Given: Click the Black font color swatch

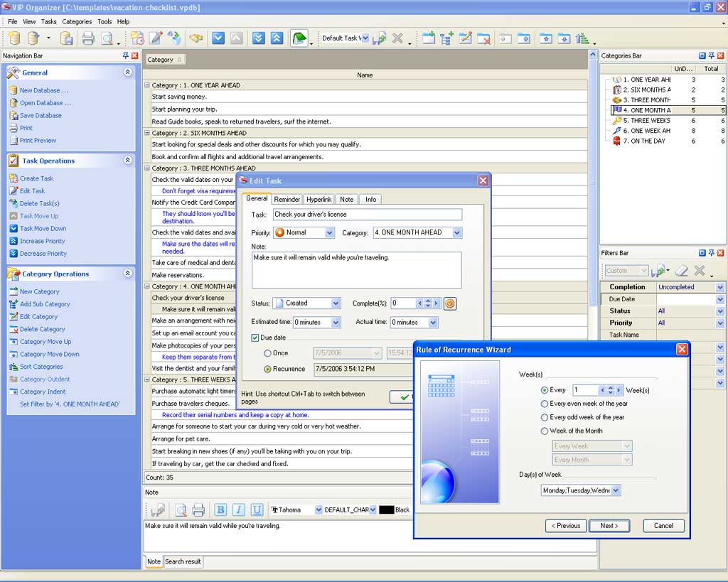Looking at the screenshot, I should point(386,510).
